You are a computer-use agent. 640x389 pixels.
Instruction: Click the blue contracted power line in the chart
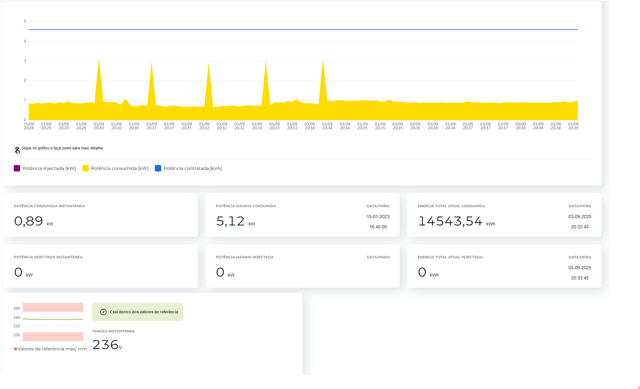click(x=303, y=29)
